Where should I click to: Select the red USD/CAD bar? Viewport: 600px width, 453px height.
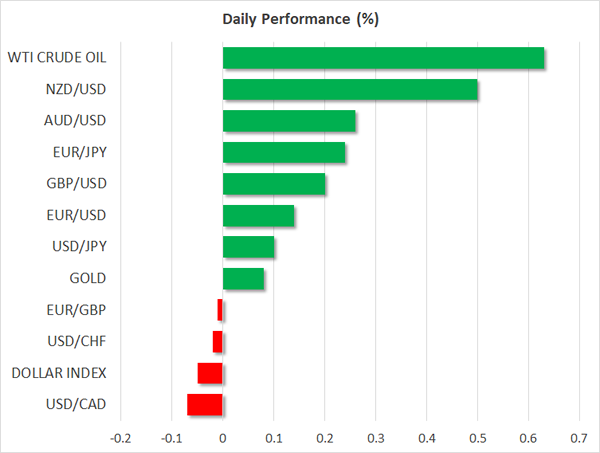point(205,405)
